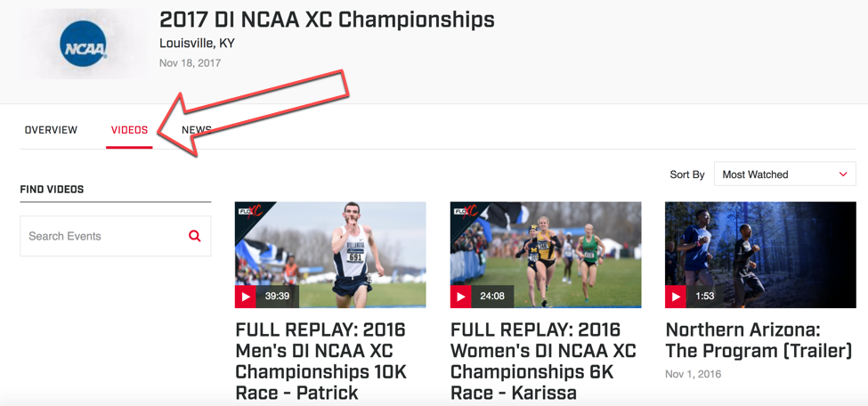Screen dimensions: 868x406
Task: Hit play icon on Northern Arizona trailer
Action: [x=676, y=296]
